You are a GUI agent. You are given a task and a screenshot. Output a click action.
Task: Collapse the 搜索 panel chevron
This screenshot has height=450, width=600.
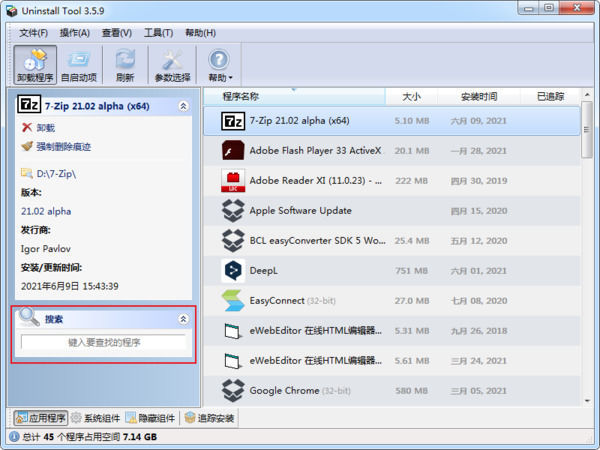point(183,319)
